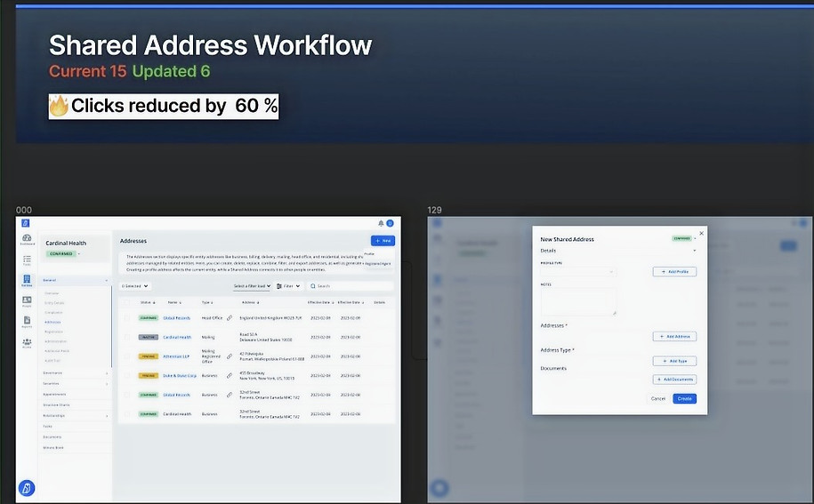
Task: Expand the Relationships sidebar section
Action: coord(107,416)
